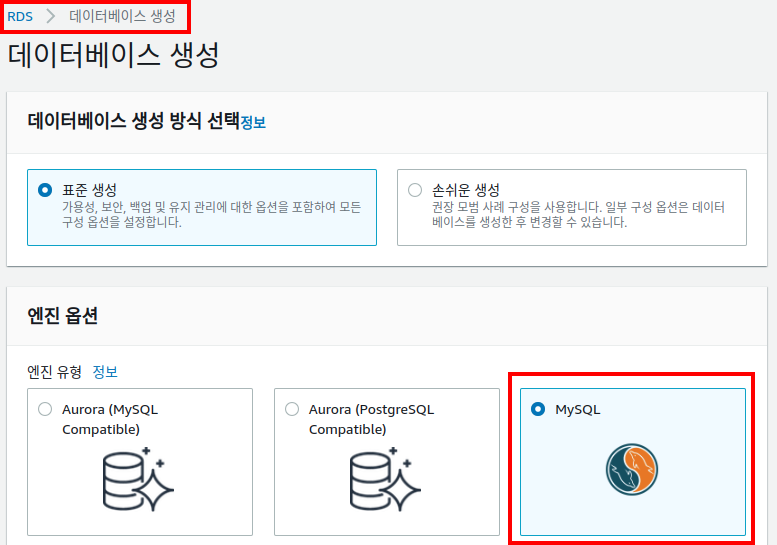The height and width of the screenshot is (545, 777).
Task: Select the 표준 생성 radio button
Action: 45,190
